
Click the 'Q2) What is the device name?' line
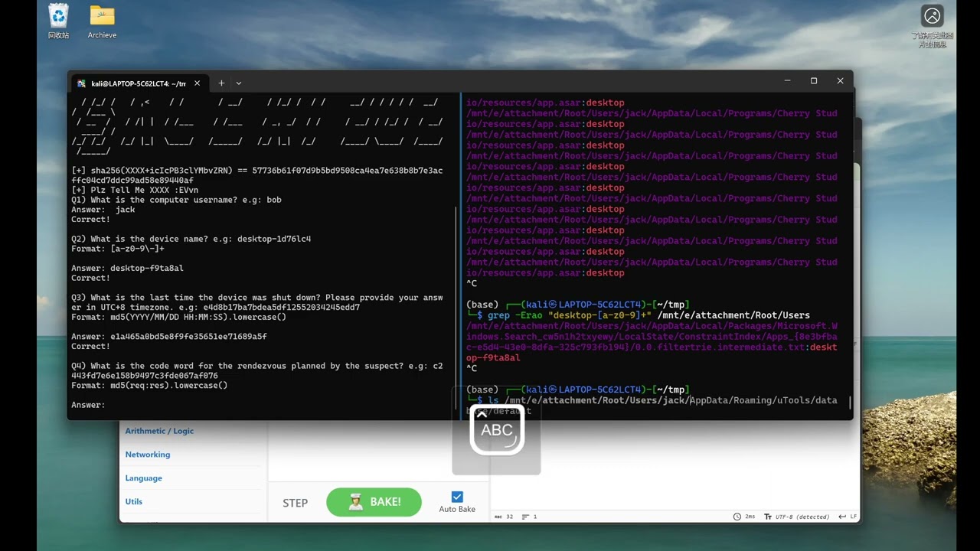click(x=191, y=239)
